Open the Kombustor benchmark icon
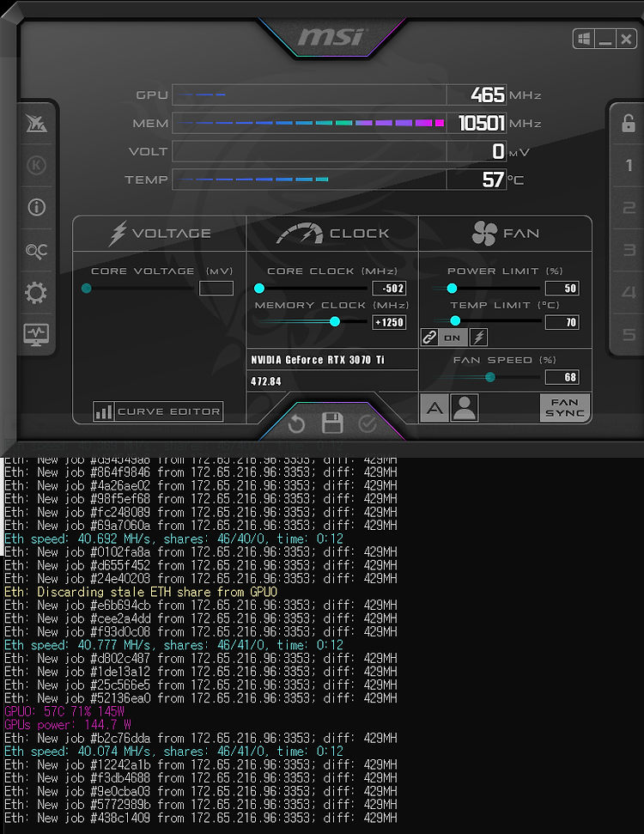644x834 pixels. pos(36,165)
